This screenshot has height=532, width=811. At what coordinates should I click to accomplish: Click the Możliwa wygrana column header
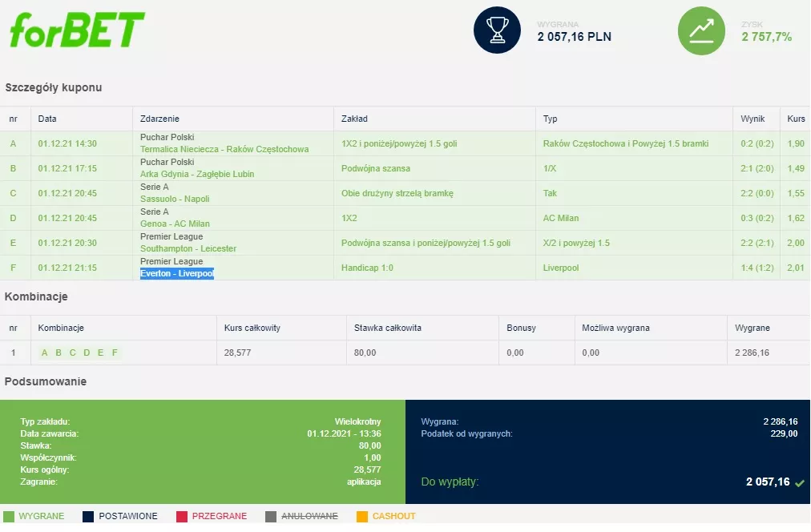pos(615,328)
